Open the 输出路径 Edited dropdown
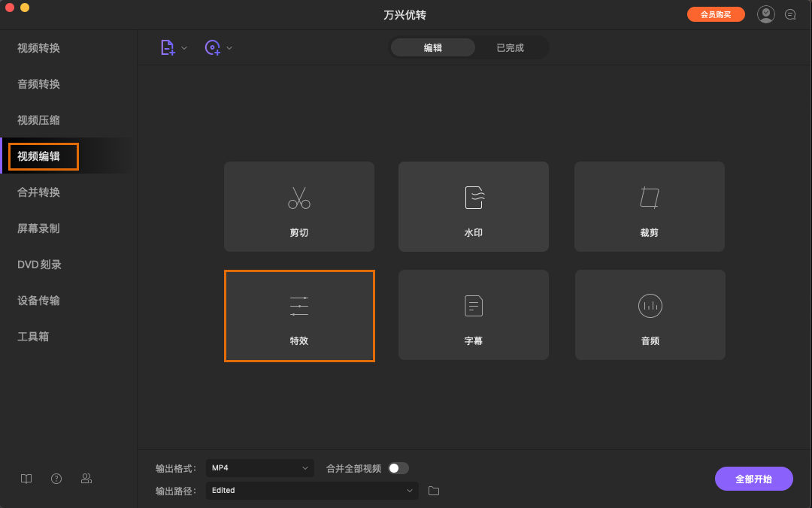The width and height of the screenshot is (812, 508). click(311, 490)
